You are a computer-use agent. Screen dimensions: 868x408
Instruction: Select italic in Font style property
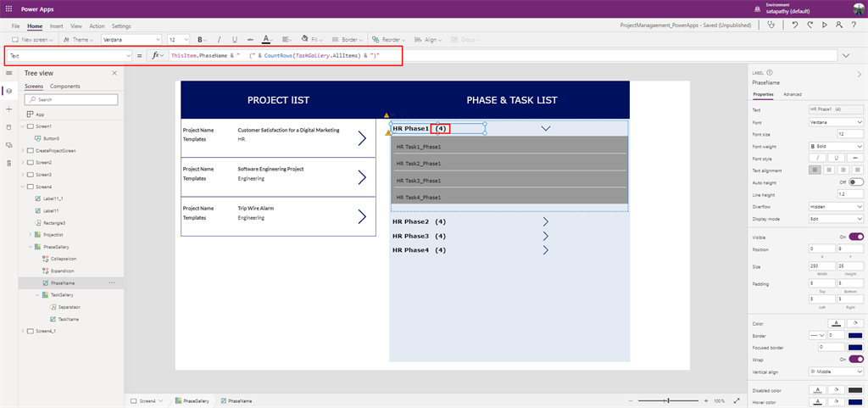(817, 159)
